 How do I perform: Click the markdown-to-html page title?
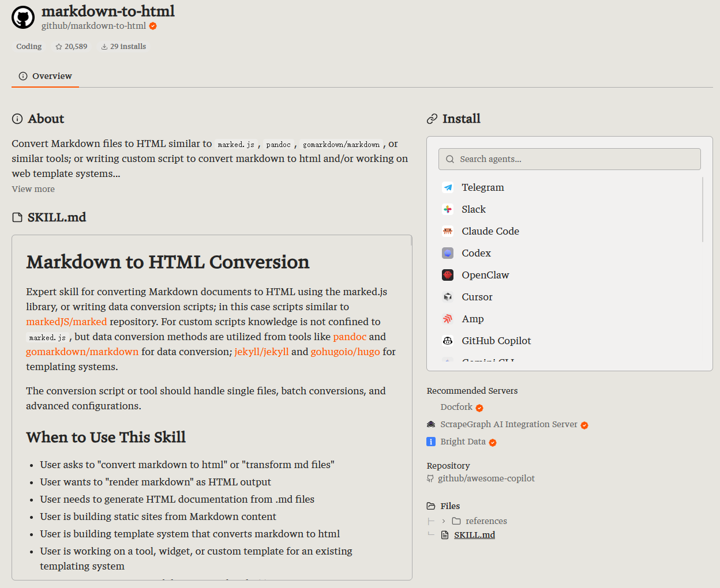point(108,11)
